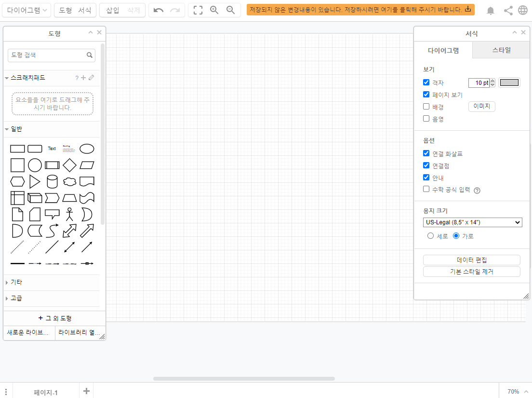Click the zoom in magnifier icon
This screenshot has height=398, width=532.
click(214, 10)
